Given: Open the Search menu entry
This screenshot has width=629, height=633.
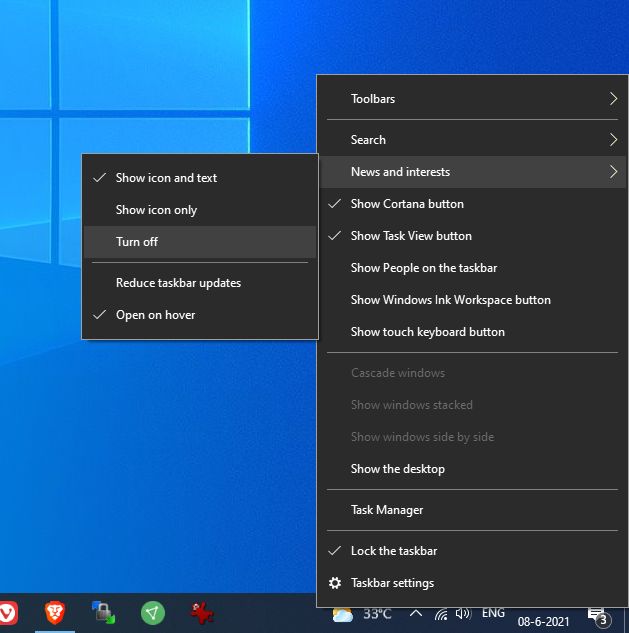Looking at the screenshot, I should pos(472,140).
